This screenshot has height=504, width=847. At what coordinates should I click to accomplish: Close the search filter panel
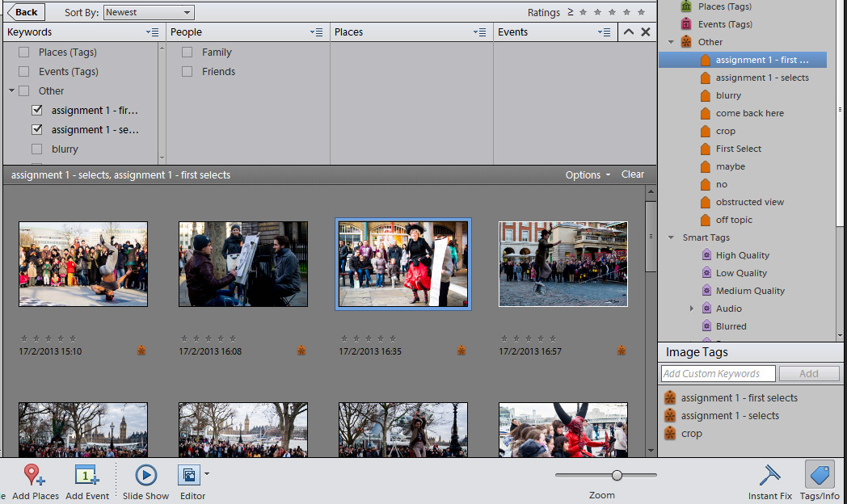point(646,31)
